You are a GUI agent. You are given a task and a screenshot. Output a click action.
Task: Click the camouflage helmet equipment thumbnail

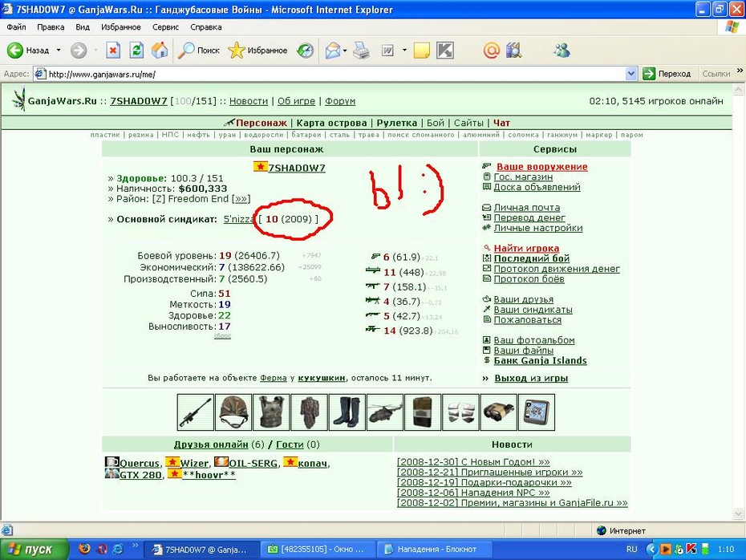coord(233,412)
